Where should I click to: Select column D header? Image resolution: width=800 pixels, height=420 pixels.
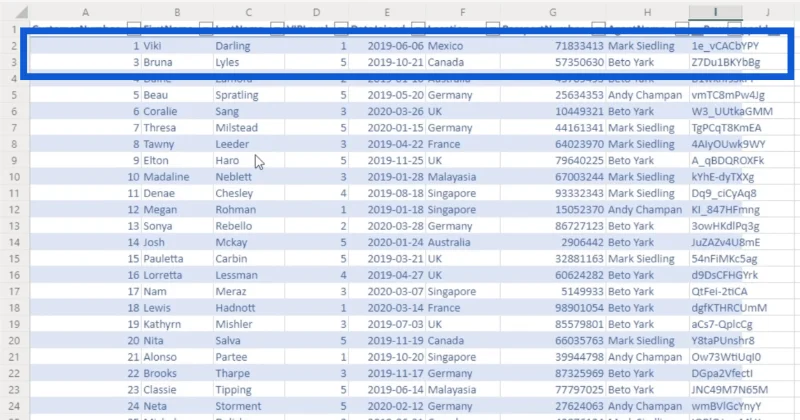pyautogui.click(x=316, y=12)
